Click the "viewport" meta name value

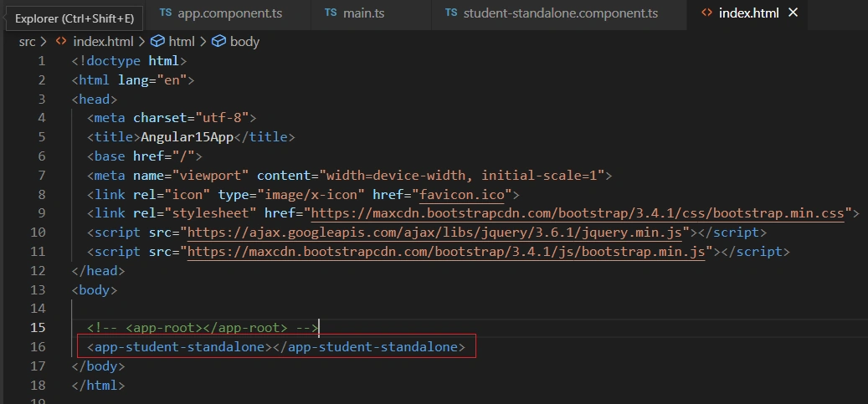tap(210, 176)
